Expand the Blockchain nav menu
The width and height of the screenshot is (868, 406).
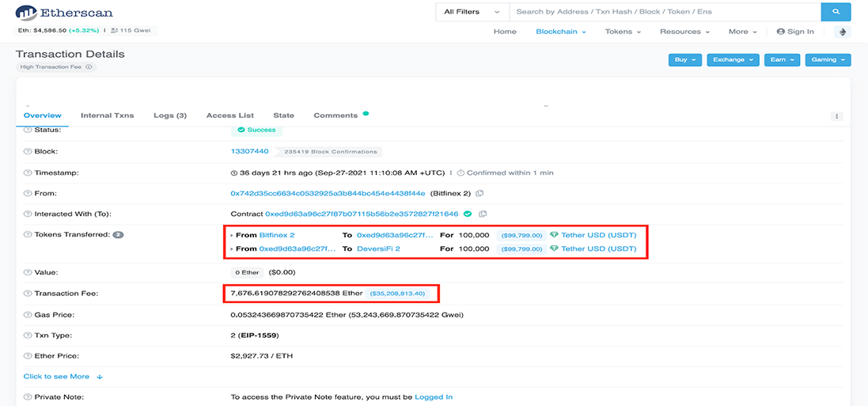tap(560, 32)
